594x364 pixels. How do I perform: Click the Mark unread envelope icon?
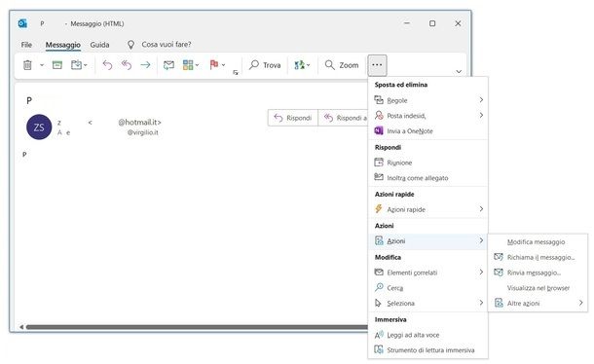pos(169,65)
